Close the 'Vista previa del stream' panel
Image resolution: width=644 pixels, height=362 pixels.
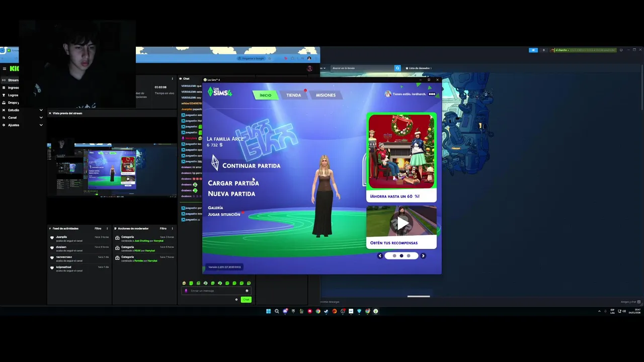(x=50, y=113)
